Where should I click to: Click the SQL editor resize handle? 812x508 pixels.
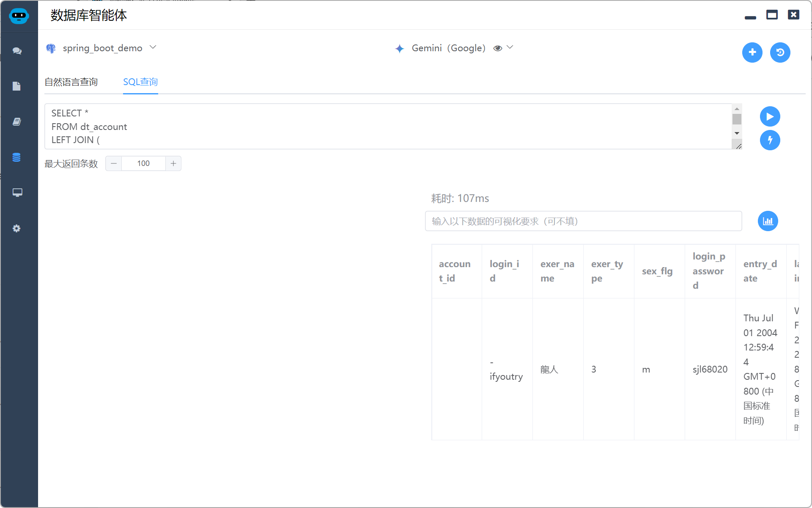738,146
